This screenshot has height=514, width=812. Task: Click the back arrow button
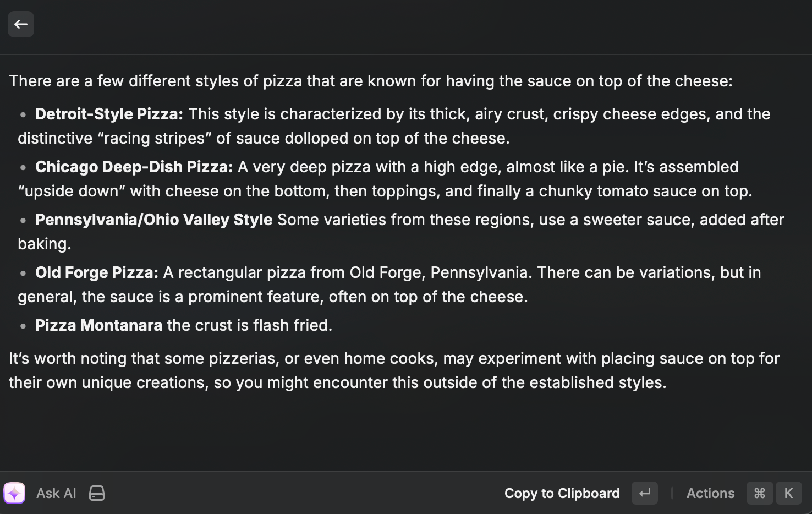click(x=21, y=24)
